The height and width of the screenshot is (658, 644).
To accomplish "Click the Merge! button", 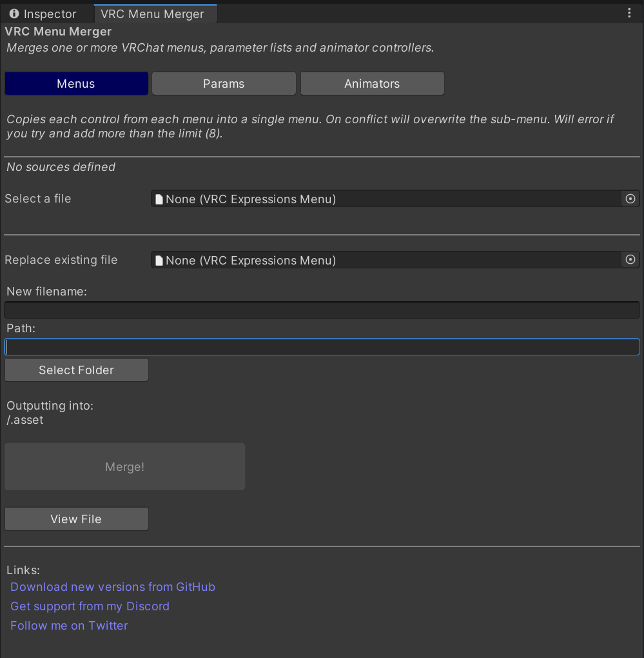I will click(x=125, y=466).
